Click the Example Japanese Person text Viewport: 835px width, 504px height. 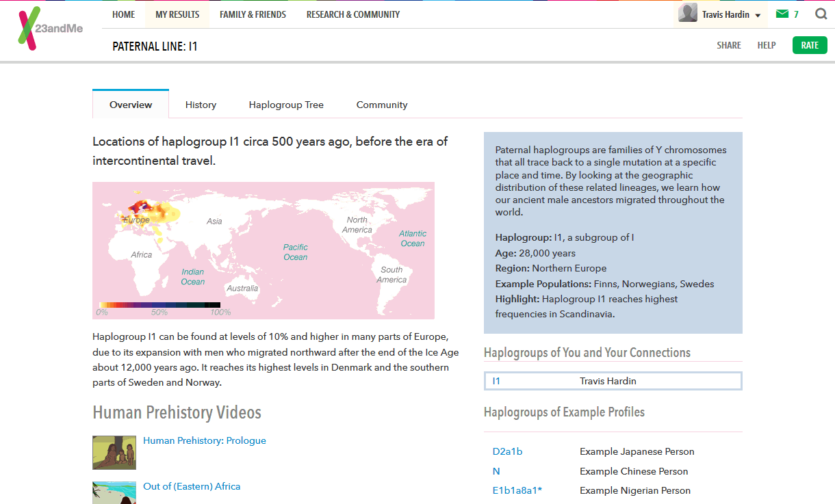pyautogui.click(x=637, y=451)
